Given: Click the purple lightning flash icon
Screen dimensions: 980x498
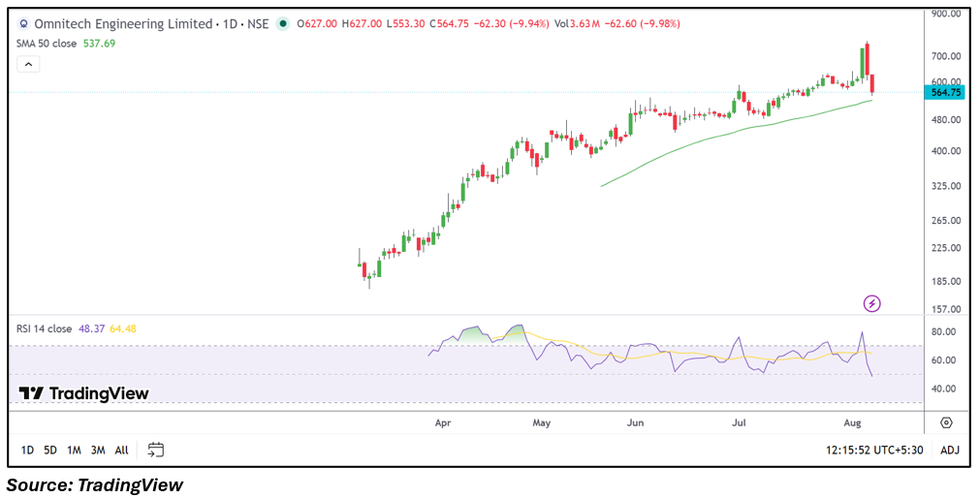Looking at the screenshot, I should point(871,304).
